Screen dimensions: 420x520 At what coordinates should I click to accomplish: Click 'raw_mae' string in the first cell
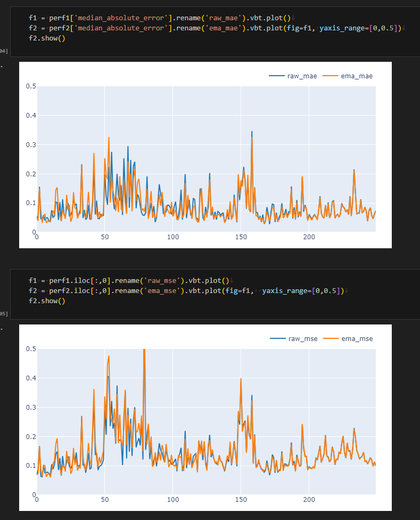click(223, 18)
